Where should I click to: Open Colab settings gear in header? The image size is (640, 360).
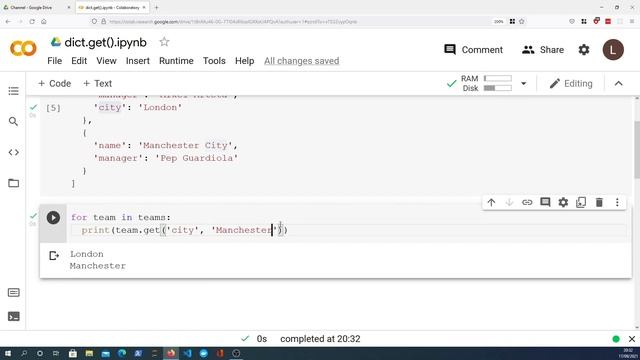tap(584, 50)
